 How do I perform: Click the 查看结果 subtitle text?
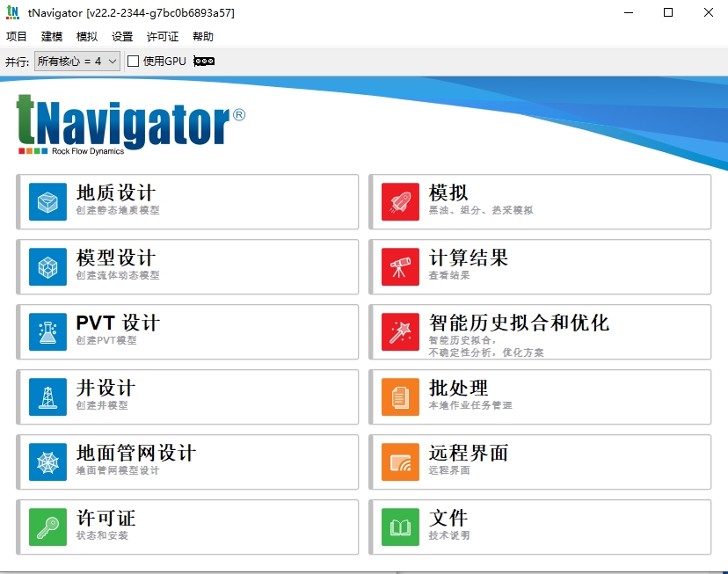(449, 275)
